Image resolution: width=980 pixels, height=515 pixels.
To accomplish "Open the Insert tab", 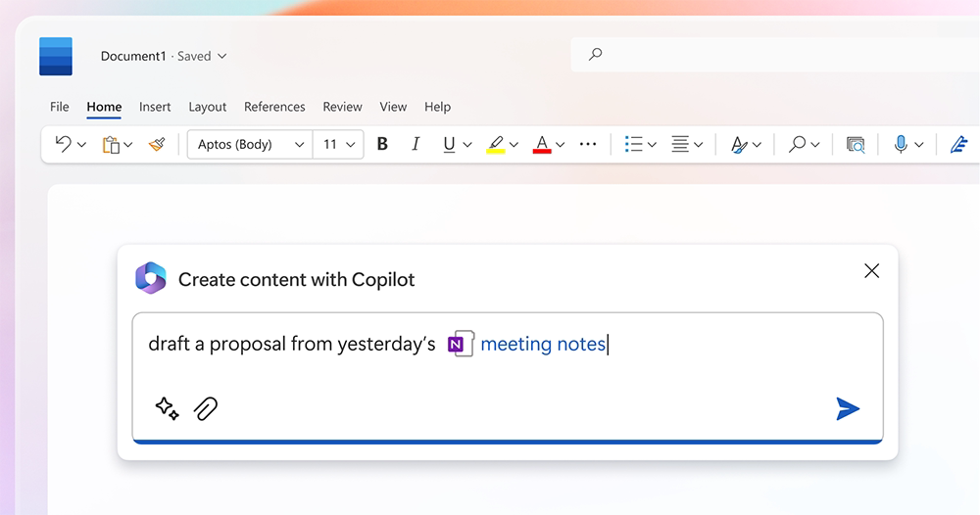I will [155, 107].
